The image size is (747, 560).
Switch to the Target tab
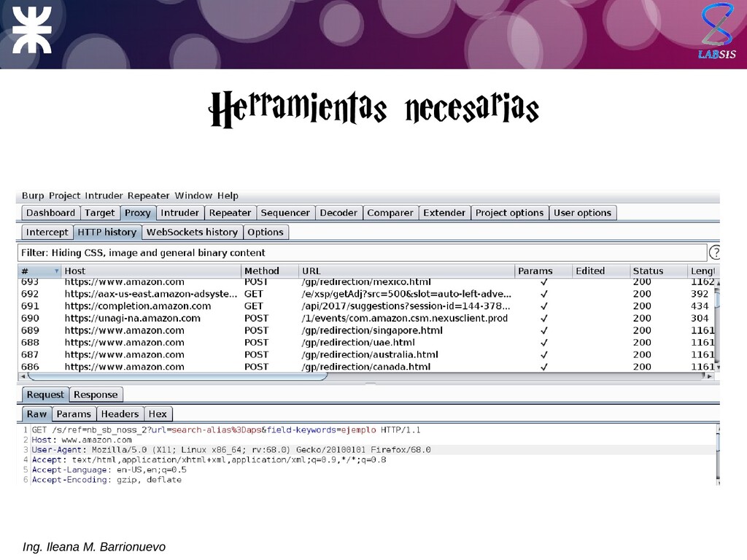pyautogui.click(x=99, y=213)
